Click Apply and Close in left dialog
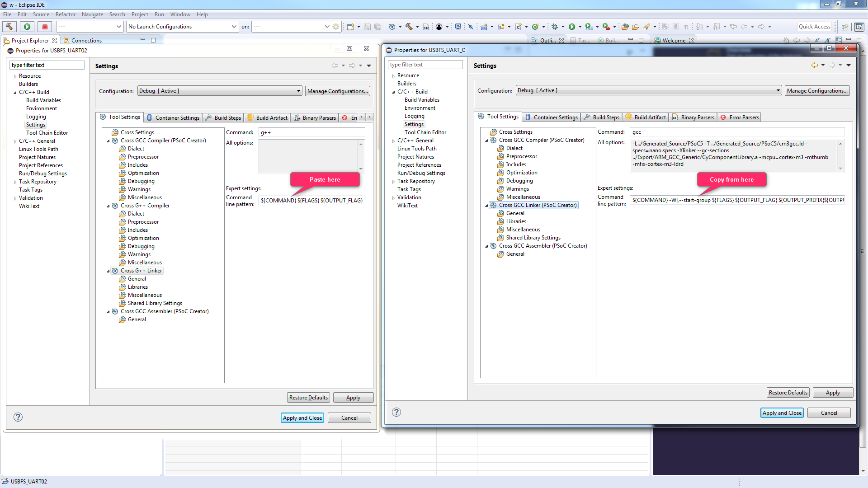Screen dimensions: 868x488 pos(302,418)
